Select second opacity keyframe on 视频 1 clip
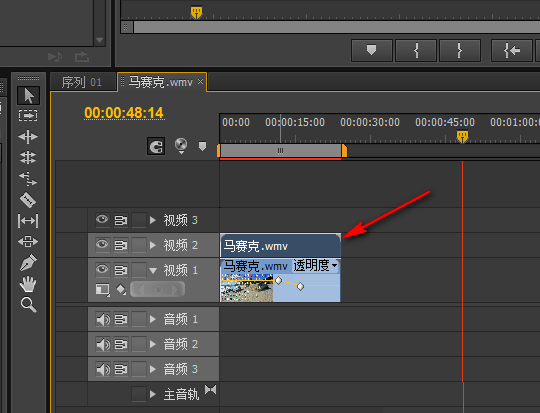The height and width of the screenshot is (413, 540). point(300,286)
